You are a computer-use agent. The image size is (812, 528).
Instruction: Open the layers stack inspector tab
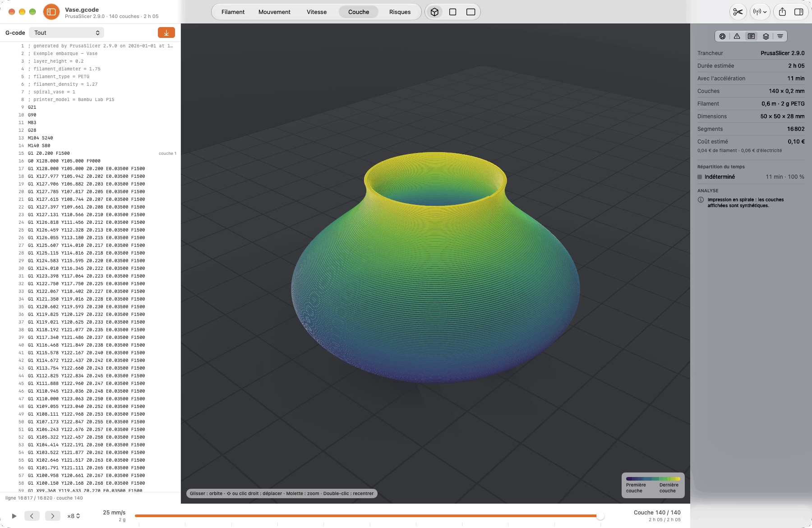click(766, 36)
